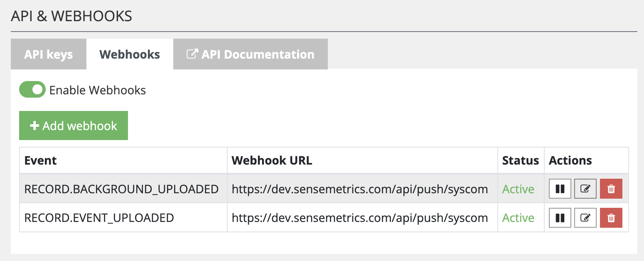Viewport: 644px width, 261px height.
Task: Select the RECORD.EVENT_UPLOADED event cell
Action: coord(99,218)
